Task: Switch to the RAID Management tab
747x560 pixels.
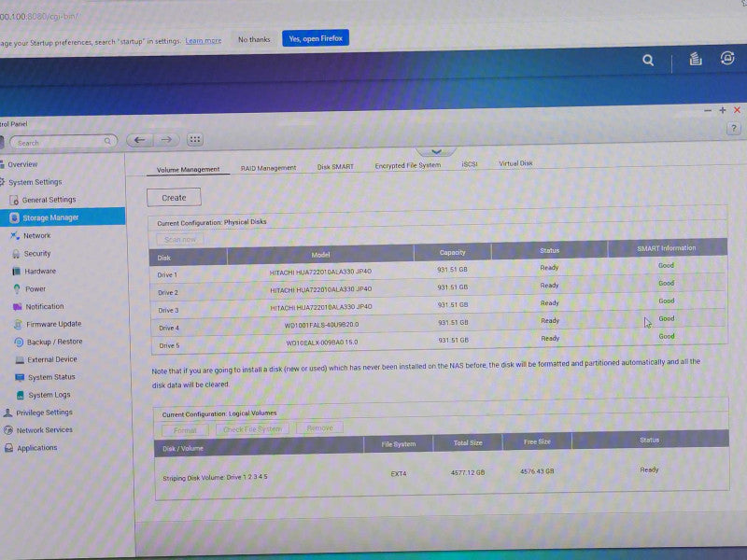Action: [268, 168]
